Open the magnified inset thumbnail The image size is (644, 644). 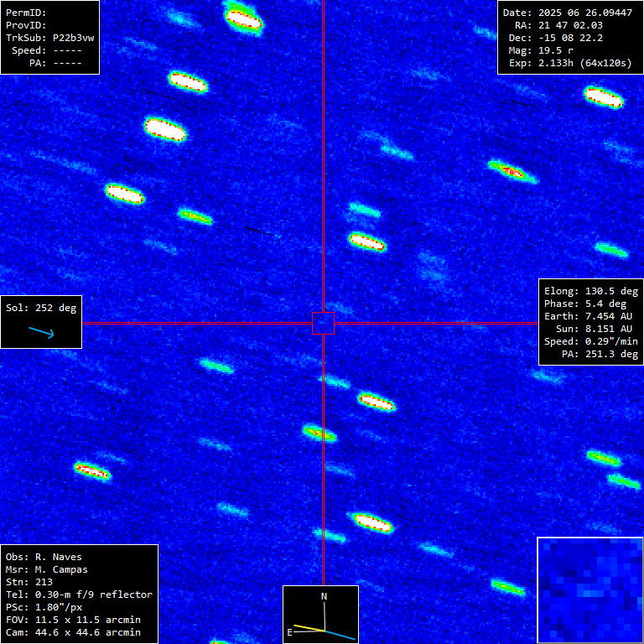click(590, 590)
